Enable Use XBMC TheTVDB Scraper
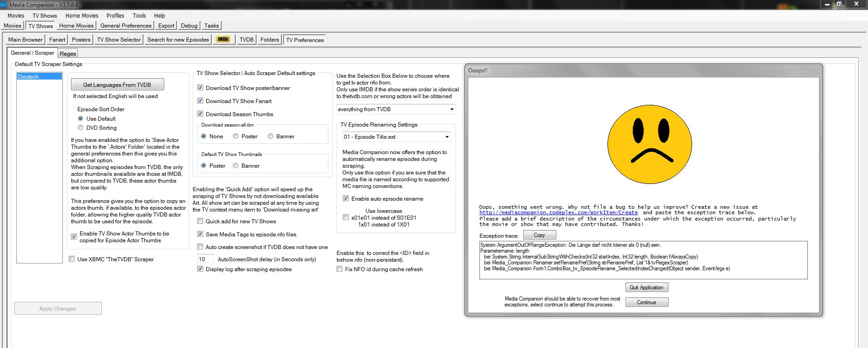This screenshot has height=348, width=868. pyautogui.click(x=71, y=259)
